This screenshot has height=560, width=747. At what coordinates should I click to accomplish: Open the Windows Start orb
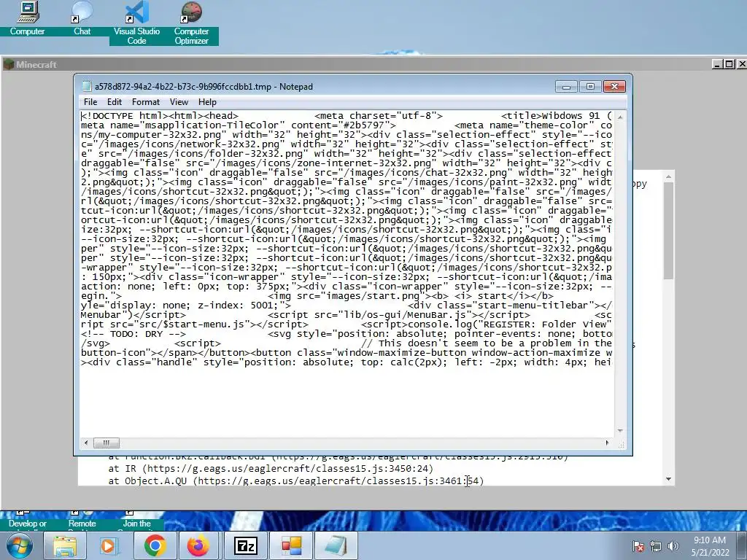click(19, 545)
